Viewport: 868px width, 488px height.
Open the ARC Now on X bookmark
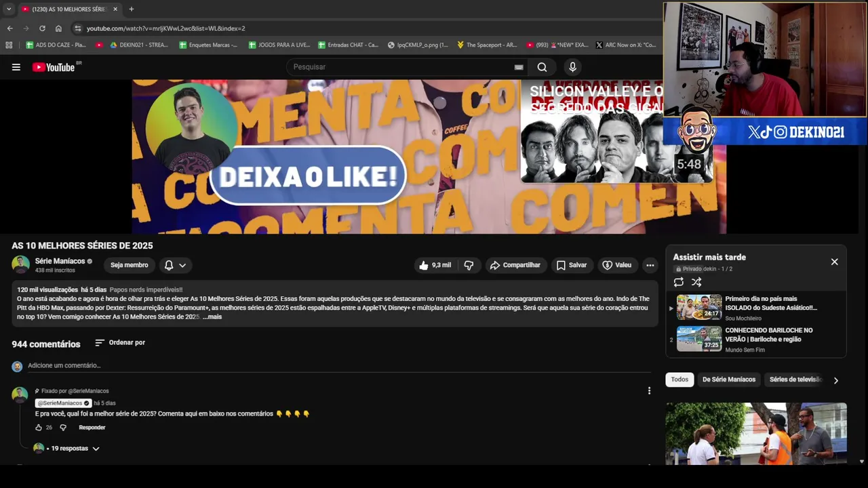tap(626, 45)
